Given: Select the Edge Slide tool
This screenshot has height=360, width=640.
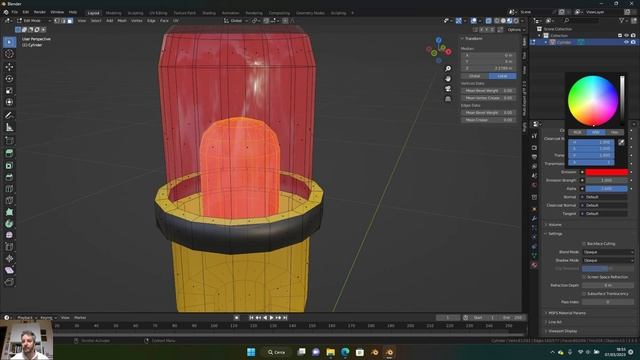Looking at the screenshot, I should [9, 247].
